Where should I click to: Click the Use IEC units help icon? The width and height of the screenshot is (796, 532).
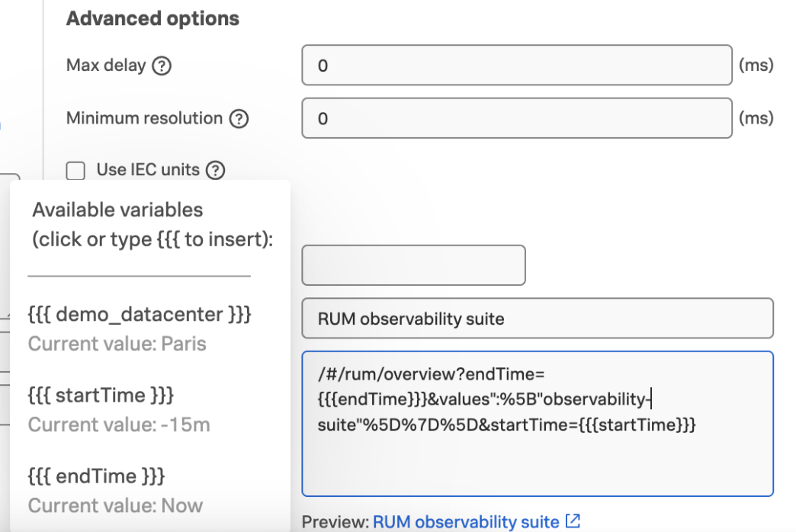(x=215, y=170)
